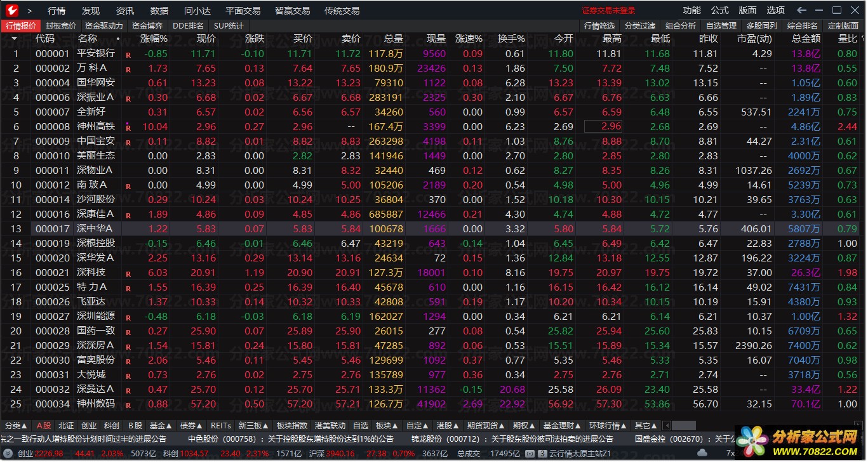Expand the 自定 bottom tab menu
The image size is (868, 462).
point(418,425)
